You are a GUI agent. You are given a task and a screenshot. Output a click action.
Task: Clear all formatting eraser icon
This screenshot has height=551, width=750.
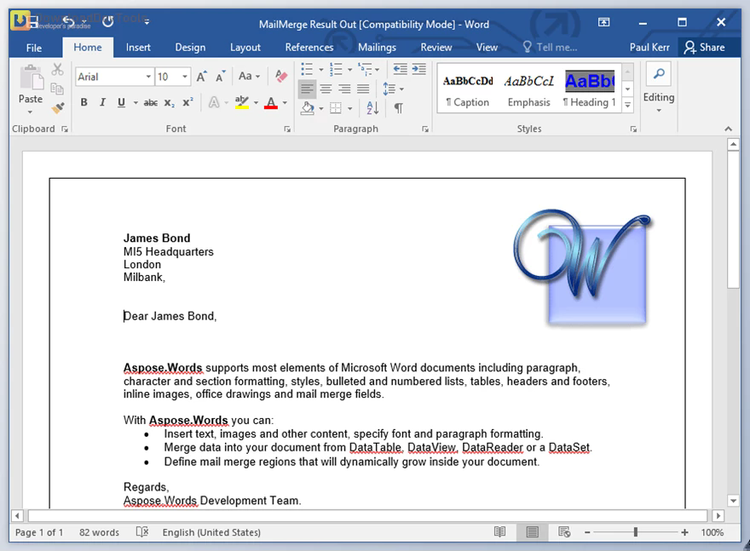[281, 76]
